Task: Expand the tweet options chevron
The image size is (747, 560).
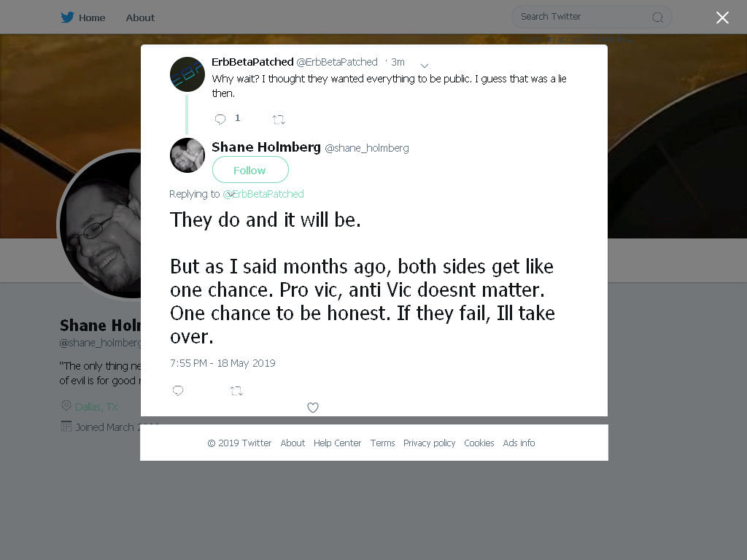Action: (425, 65)
